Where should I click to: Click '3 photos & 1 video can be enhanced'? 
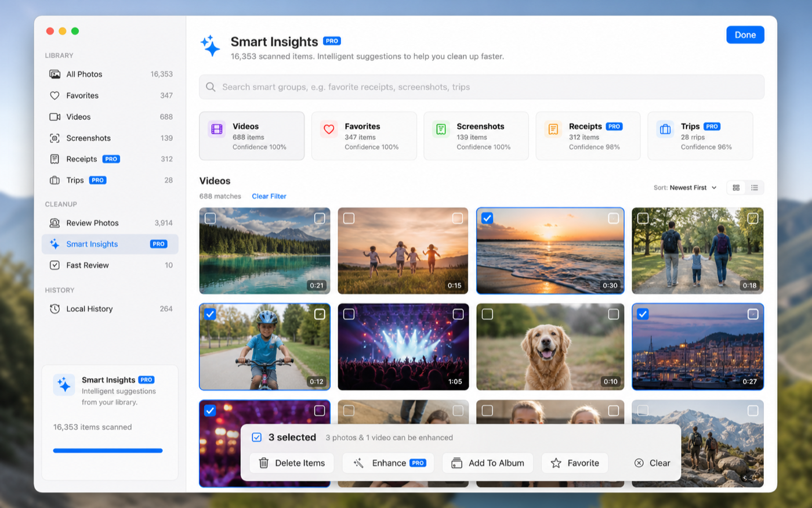[389, 438]
